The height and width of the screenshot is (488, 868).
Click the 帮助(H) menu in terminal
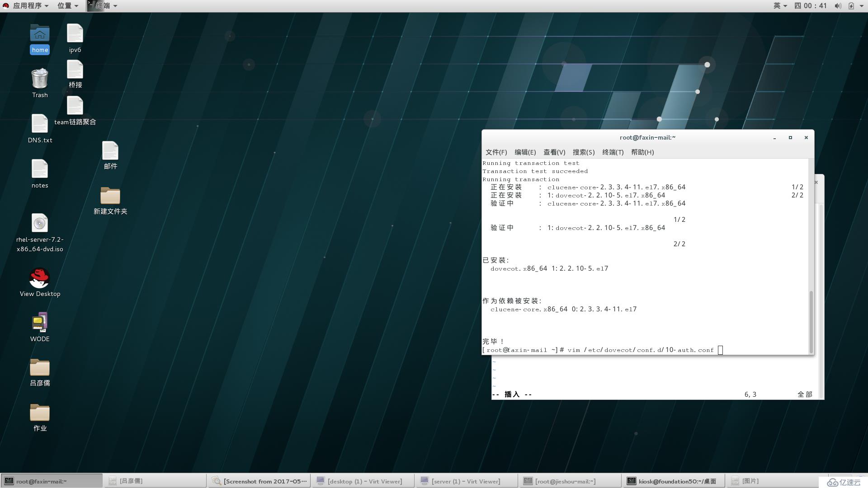(x=643, y=152)
